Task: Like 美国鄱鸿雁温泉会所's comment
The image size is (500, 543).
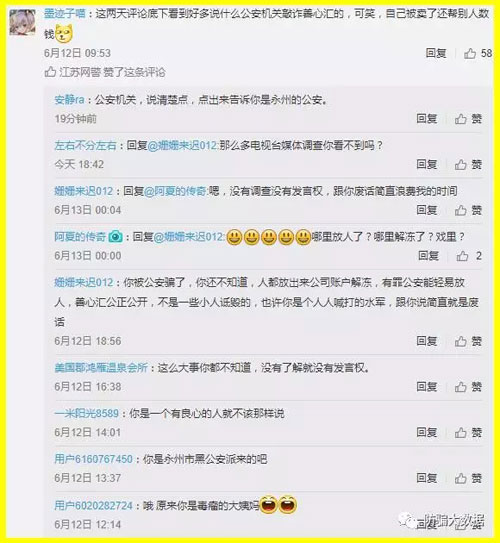Action: pos(468,386)
